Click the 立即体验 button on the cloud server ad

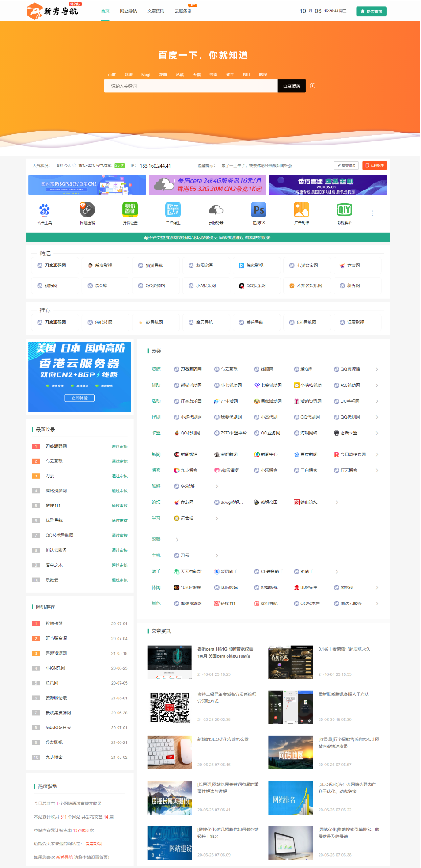pyautogui.click(x=80, y=398)
